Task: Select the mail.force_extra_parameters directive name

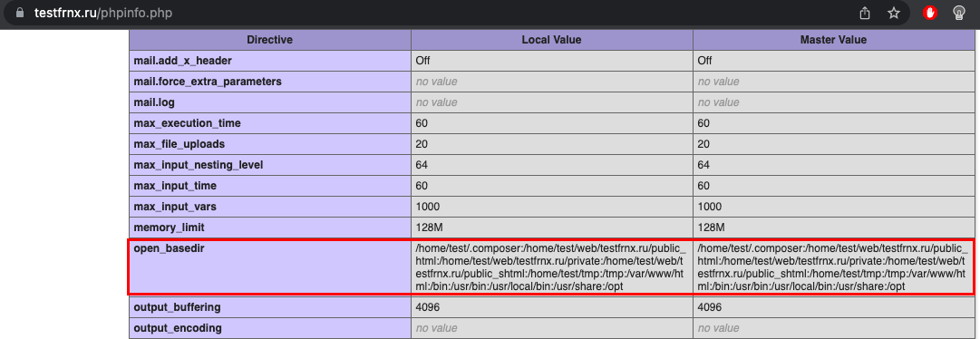Action: (x=208, y=82)
